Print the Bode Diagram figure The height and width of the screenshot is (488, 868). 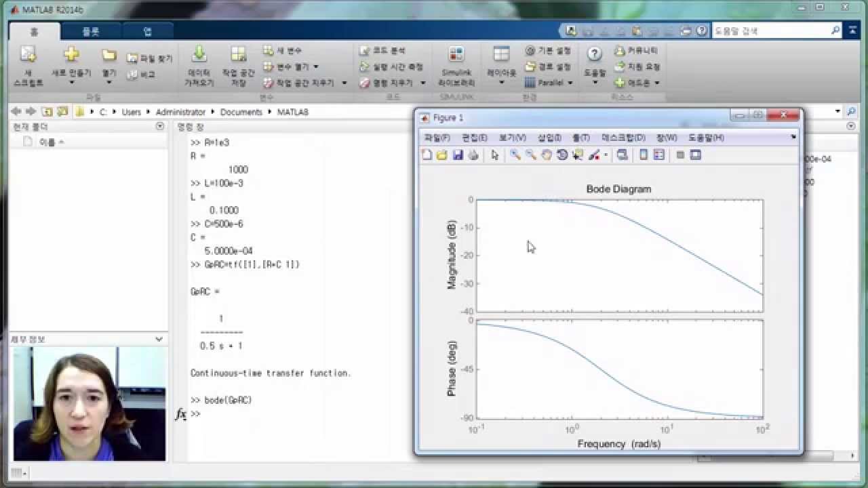[473, 155]
